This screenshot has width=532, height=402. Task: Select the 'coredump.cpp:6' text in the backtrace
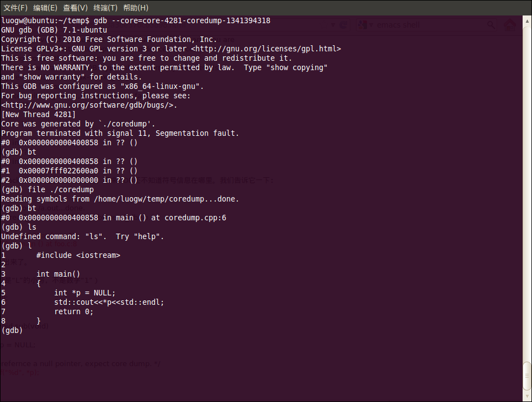pos(196,217)
